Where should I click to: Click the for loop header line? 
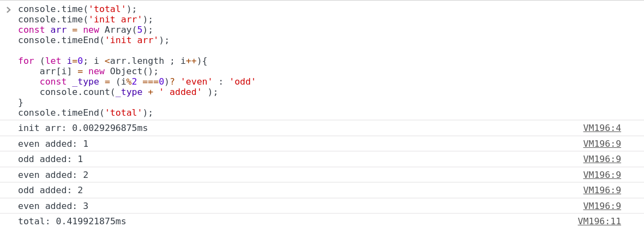pos(112,61)
